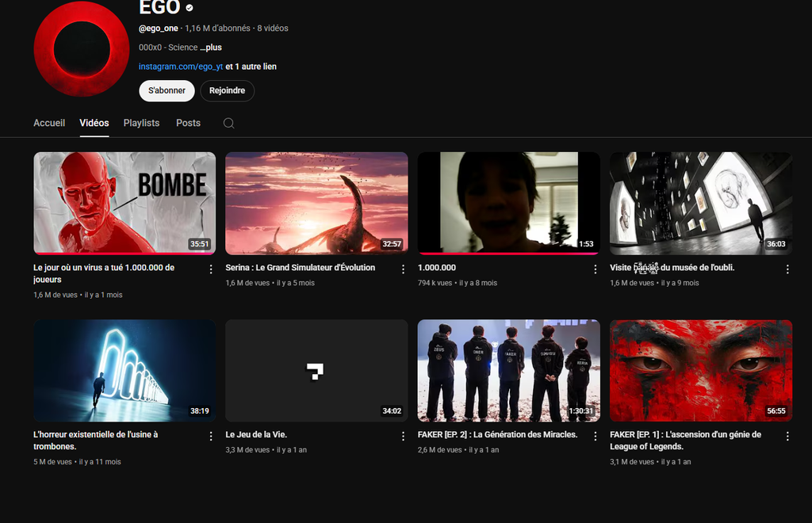
Task: Click the '1,16 M d'abonnés' subscriber count
Action: [x=217, y=29]
